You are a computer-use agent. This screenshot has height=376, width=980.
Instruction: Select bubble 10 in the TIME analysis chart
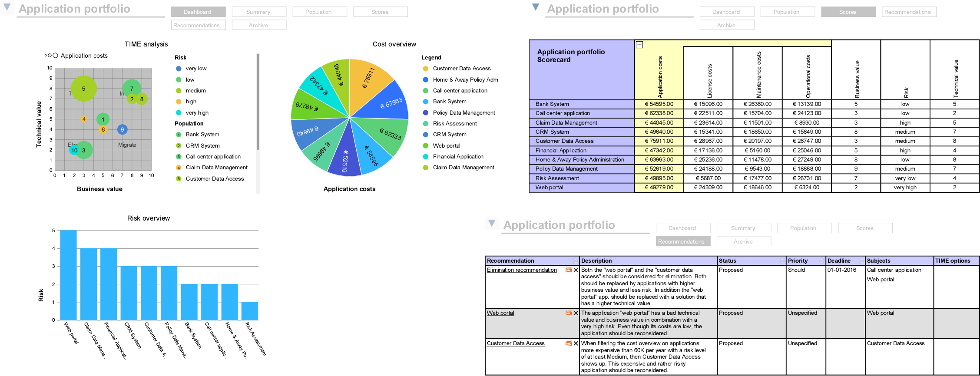[x=74, y=150]
